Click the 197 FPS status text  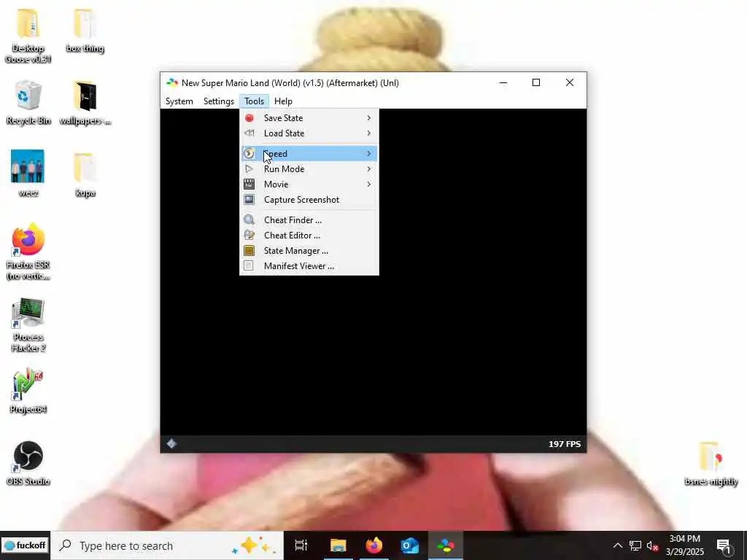coord(565,444)
